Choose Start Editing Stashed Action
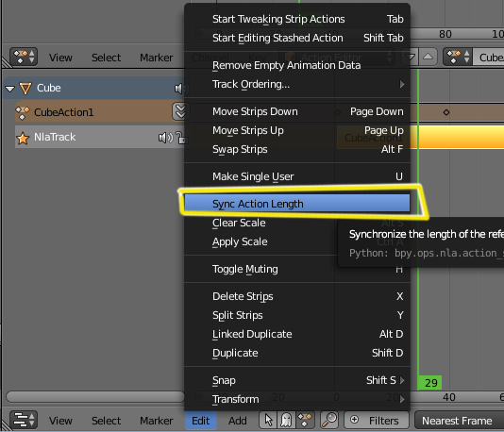 pos(297,38)
